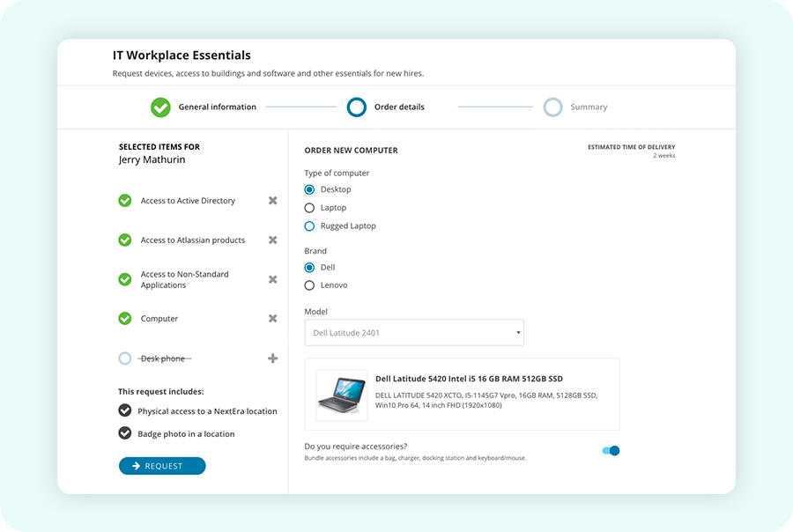Click the Summary step circle
793x532 pixels.
pyautogui.click(x=552, y=107)
